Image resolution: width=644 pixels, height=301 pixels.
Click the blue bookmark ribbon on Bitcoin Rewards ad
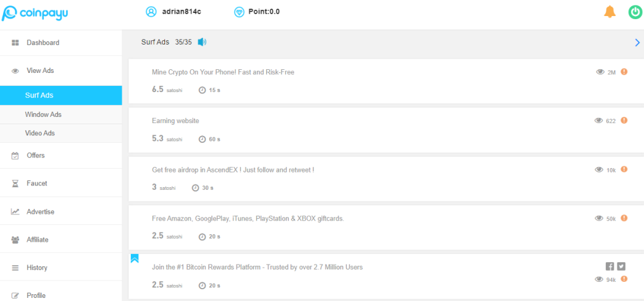[135, 258]
